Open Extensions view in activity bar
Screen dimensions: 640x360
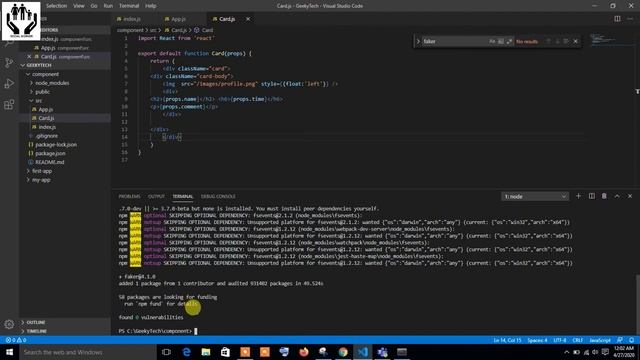(x=9, y=104)
